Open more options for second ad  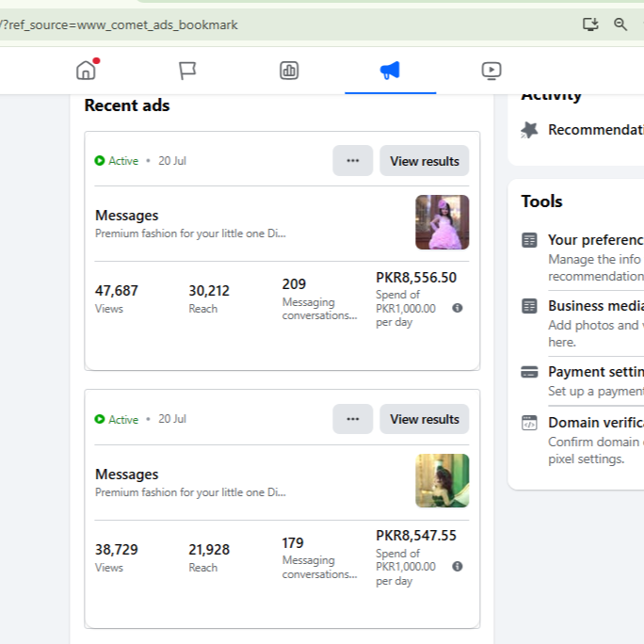pyautogui.click(x=353, y=419)
